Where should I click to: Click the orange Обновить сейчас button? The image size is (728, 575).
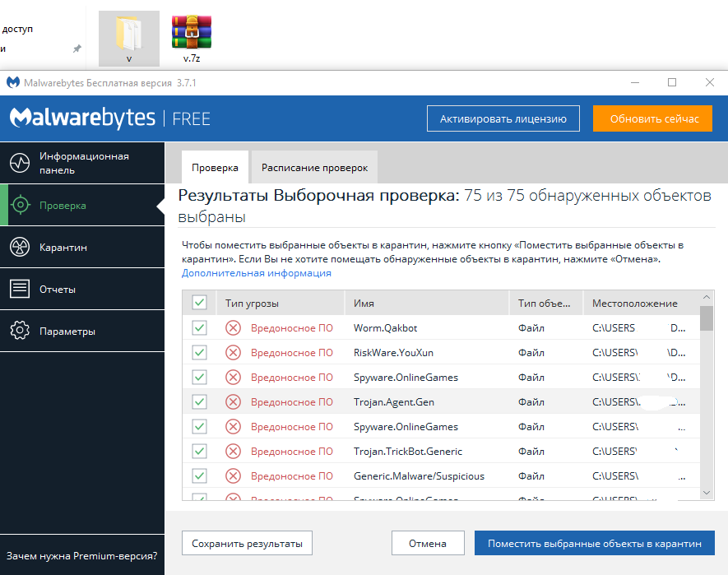[653, 118]
